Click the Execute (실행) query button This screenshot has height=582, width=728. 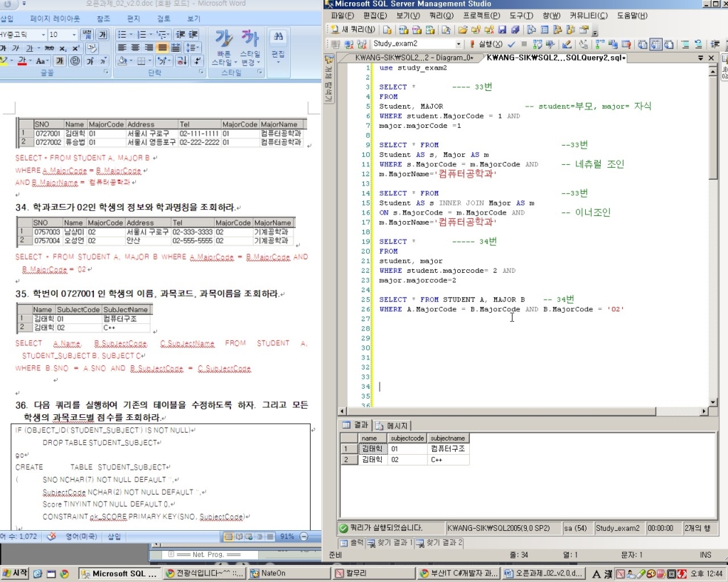coord(486,44)
